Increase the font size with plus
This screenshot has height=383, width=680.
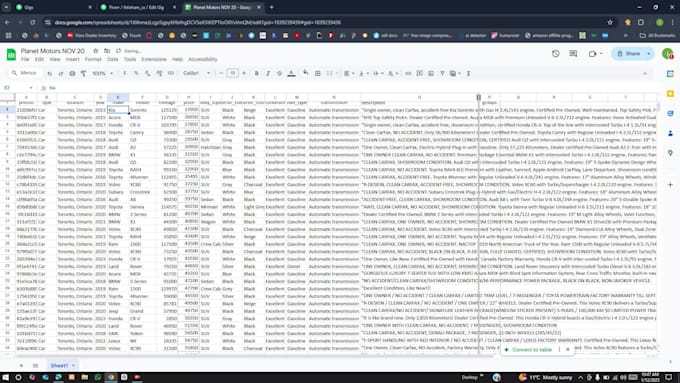click(244, 73)
